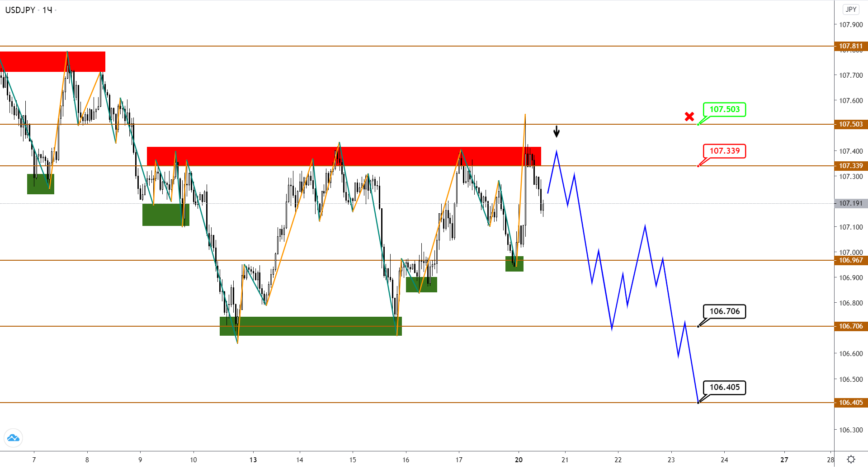Click date 27 on time axis
868x469 pixels.
(784, 460)
